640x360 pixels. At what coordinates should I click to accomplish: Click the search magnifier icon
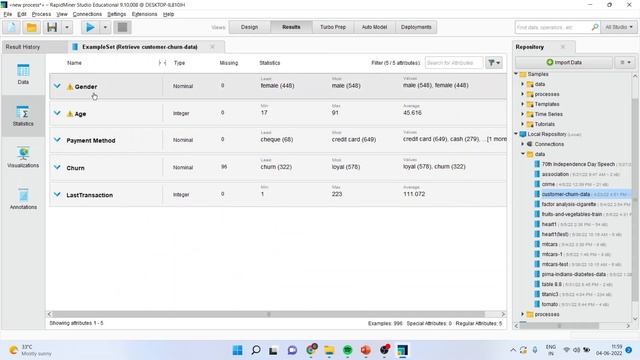point(595,27)
